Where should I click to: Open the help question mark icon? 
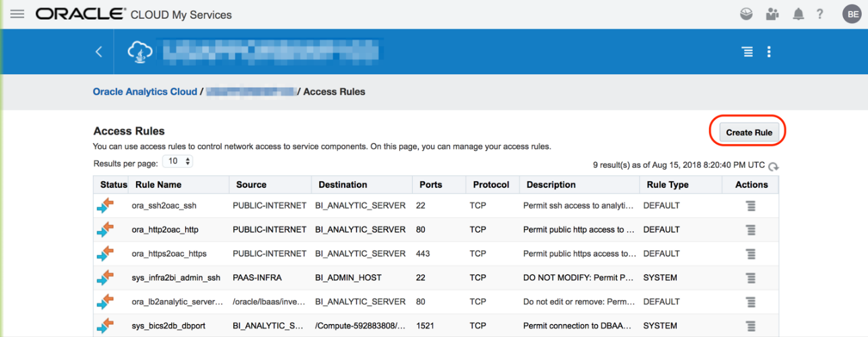(820, 13)
